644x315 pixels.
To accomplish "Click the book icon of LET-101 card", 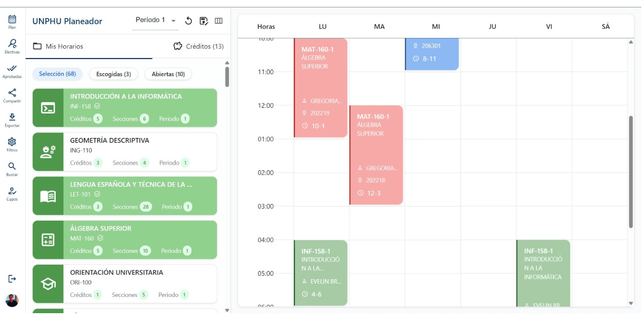I will point(48,196).
